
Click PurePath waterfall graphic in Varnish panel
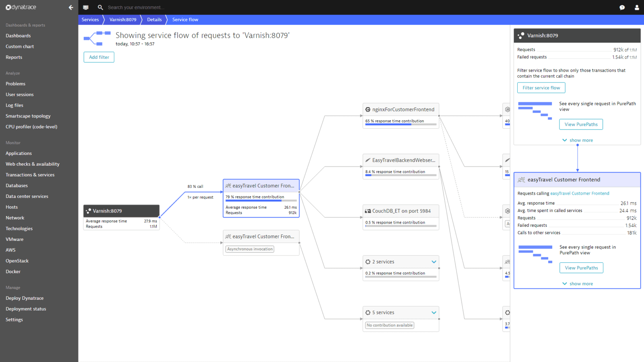[x=535, y=111]
